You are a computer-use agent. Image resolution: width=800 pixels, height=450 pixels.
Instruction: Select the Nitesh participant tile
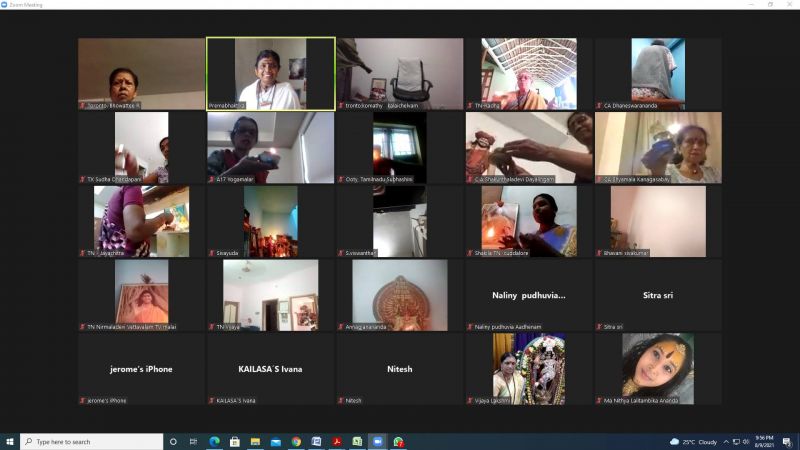(x=399, y=369)
